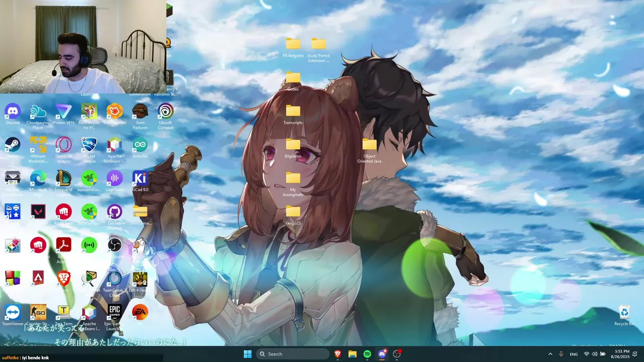This screenshot has width=644, height=362.
Task: Select the Opera GX browser shortcut
Action: [63, 150]
